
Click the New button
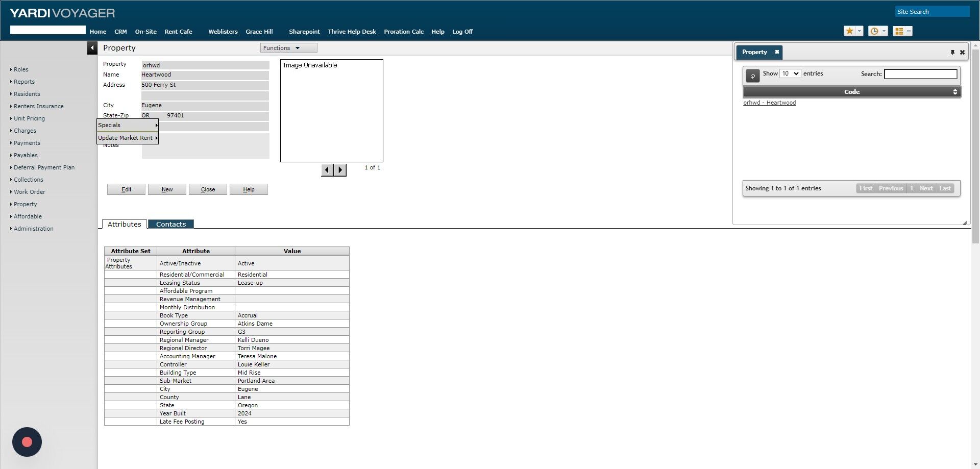pos(167,189)
